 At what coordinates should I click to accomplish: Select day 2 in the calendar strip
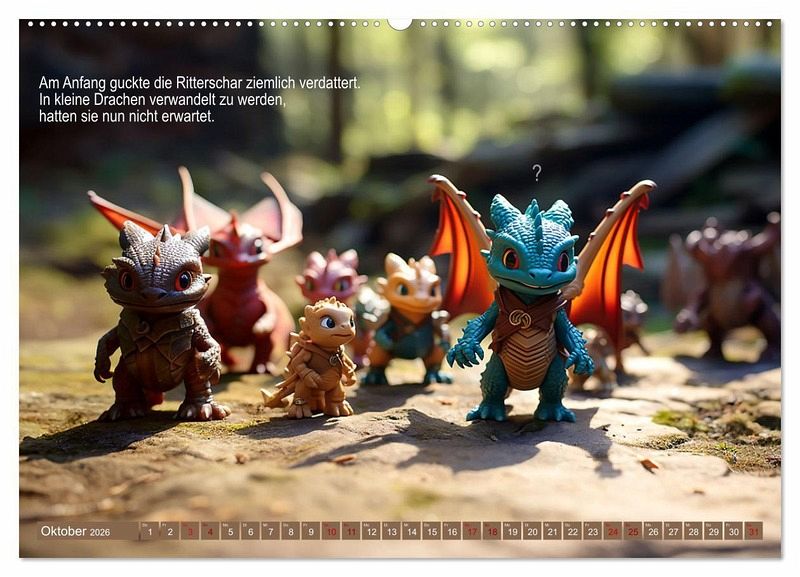click(x=170, y=531)
